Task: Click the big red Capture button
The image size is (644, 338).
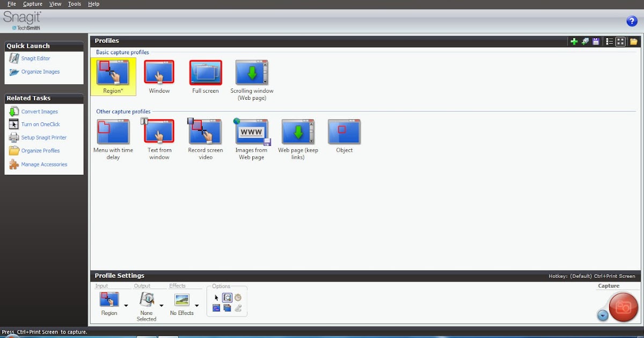Action: click(x=623, y=307)
